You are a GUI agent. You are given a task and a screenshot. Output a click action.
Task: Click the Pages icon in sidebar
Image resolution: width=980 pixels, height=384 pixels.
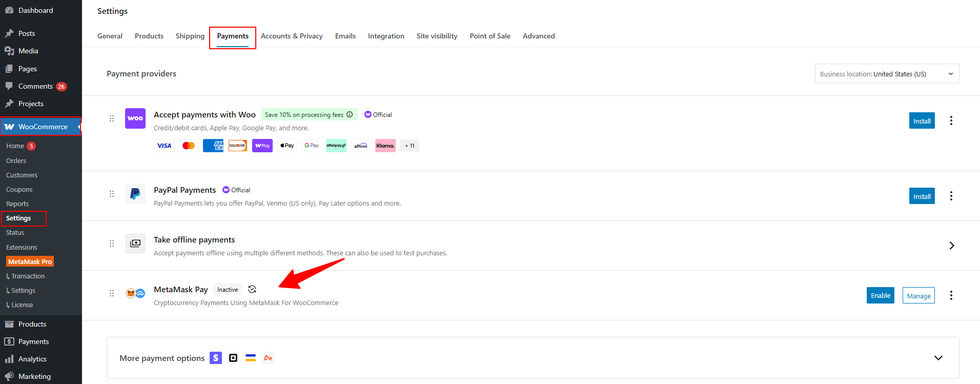pos(9,69)
